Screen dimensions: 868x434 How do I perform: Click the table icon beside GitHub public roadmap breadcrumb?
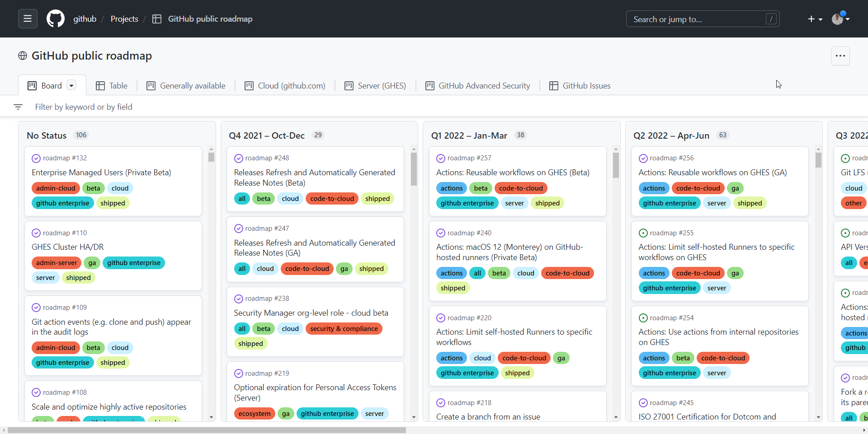(x=157, y=19)
